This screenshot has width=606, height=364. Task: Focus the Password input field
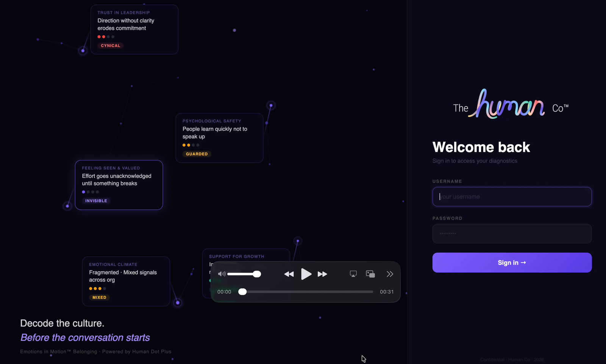click(x=512, y=233)
